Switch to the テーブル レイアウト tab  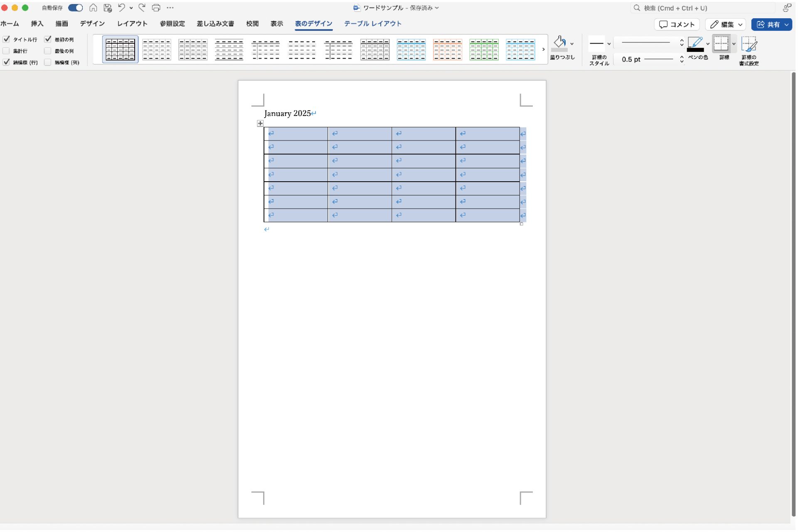372,24
